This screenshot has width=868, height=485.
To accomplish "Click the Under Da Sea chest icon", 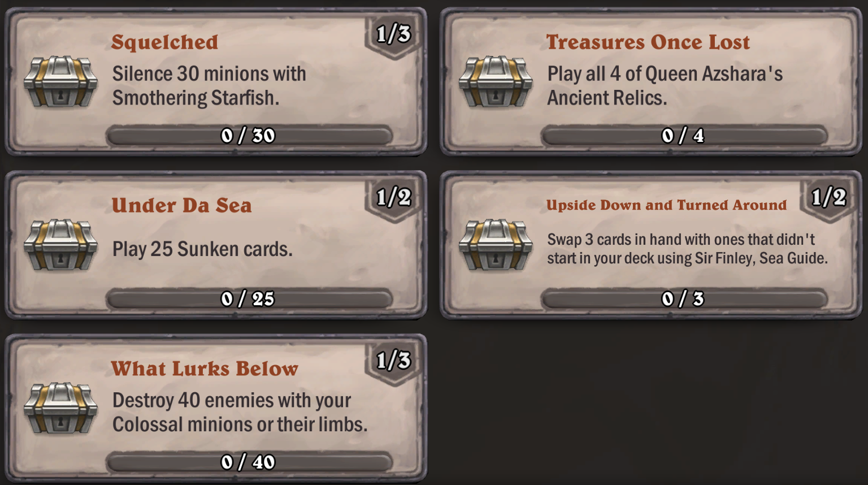I will (x=60, y=245).
